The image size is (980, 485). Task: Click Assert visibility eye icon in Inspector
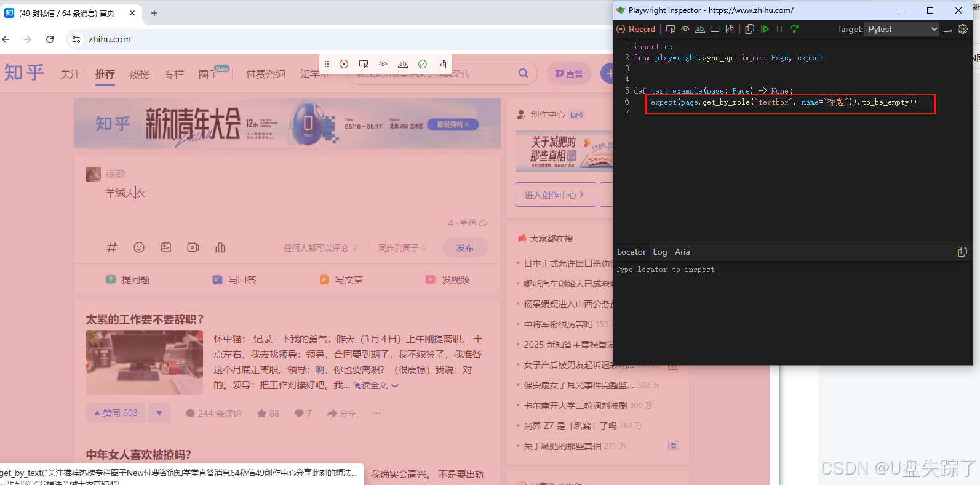(x=685, y=29)
